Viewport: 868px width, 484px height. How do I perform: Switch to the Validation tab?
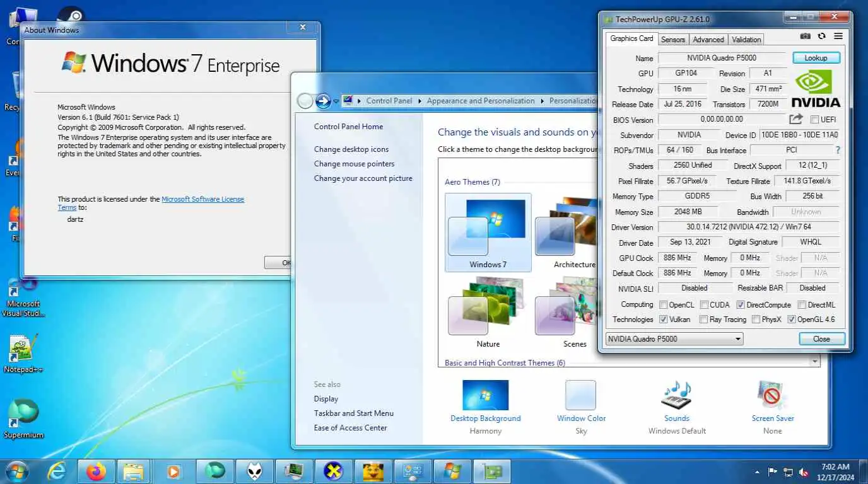[746, 39]
